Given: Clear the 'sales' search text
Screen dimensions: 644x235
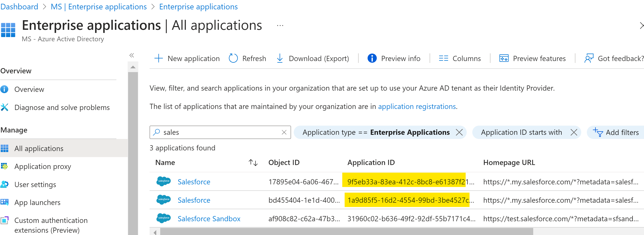Looking at the screenshot, I should click(284, 132).
